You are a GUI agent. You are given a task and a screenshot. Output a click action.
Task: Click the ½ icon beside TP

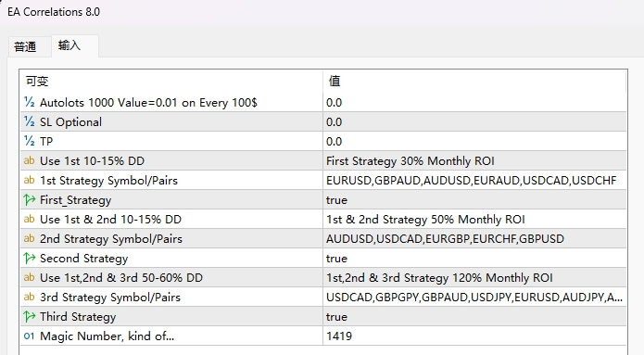(29, 141)
